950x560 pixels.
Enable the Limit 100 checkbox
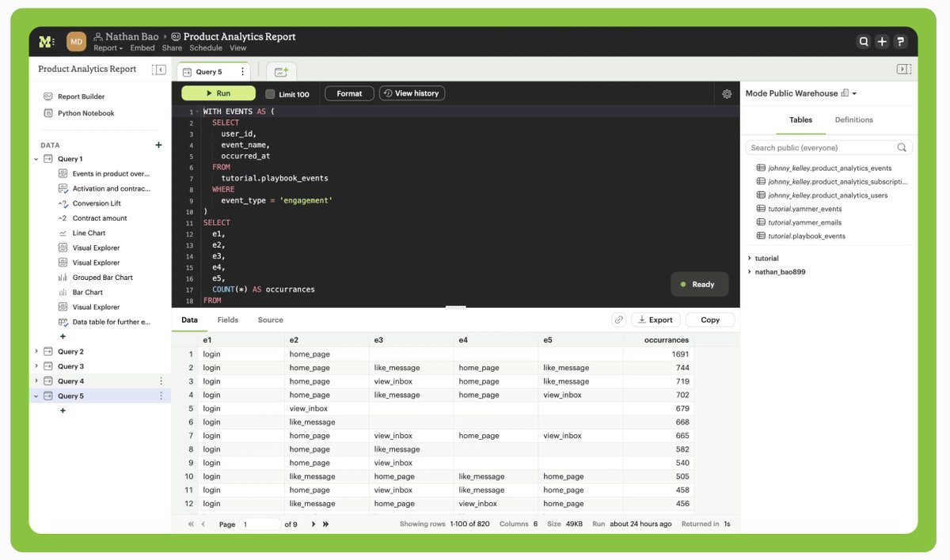(x=268, y=93)
